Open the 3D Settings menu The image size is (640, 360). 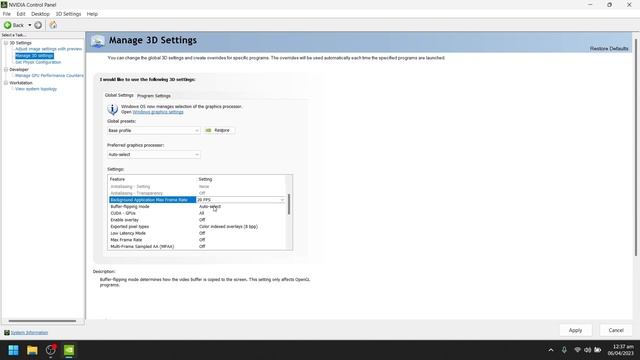[x=68, y=14]
